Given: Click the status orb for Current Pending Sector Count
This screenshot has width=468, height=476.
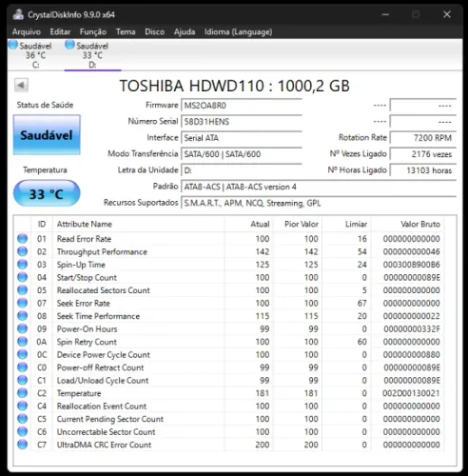Looking at the screenshot, I should 22,419.
